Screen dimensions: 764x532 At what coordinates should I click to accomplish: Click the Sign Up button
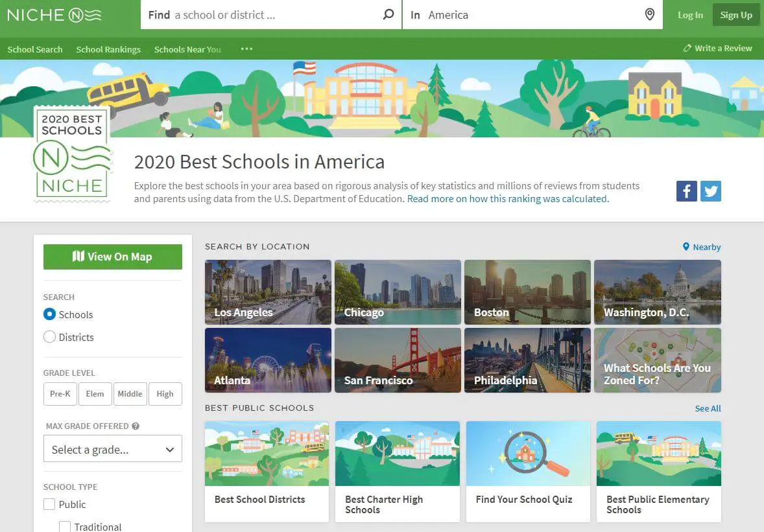click(736, 15)
